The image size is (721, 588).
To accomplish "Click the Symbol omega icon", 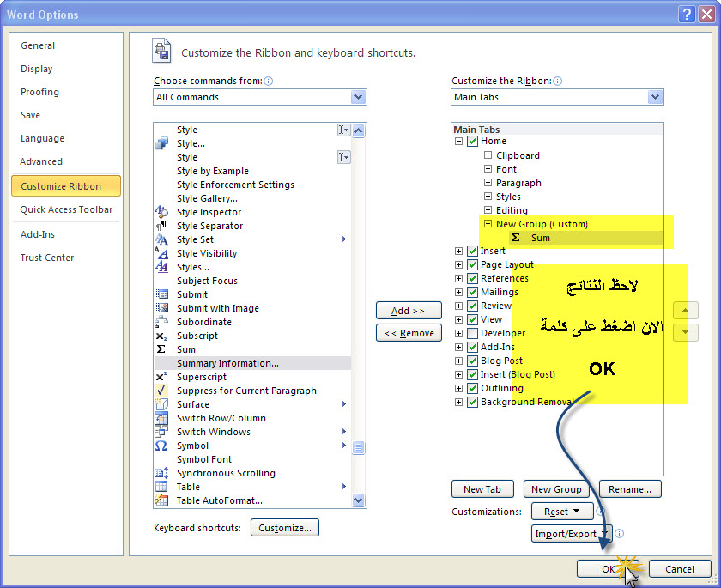I will 161,446.
